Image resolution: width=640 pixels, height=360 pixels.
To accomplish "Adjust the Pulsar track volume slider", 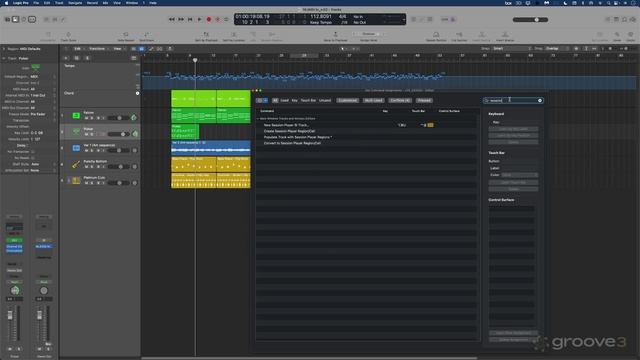I will [x=118, y=134].
